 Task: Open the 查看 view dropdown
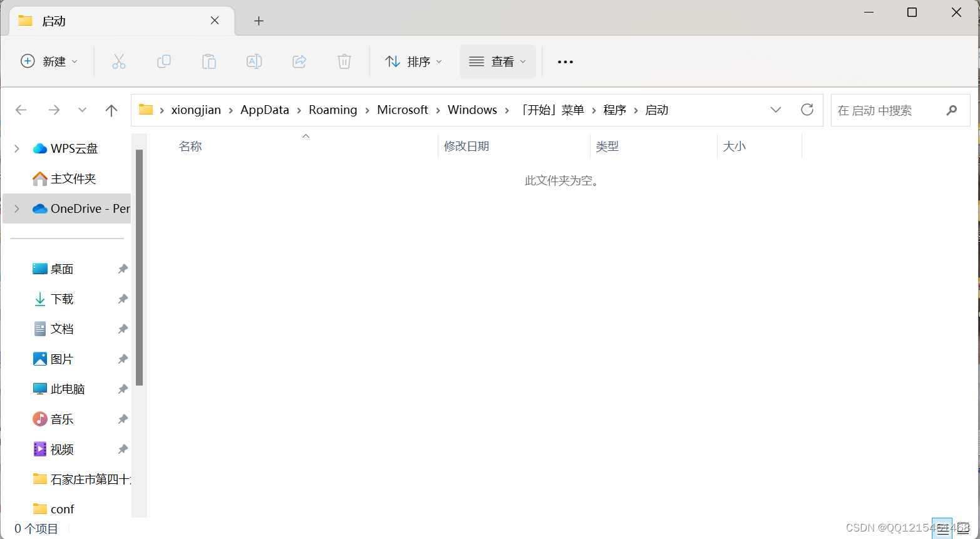click(498, 61)
